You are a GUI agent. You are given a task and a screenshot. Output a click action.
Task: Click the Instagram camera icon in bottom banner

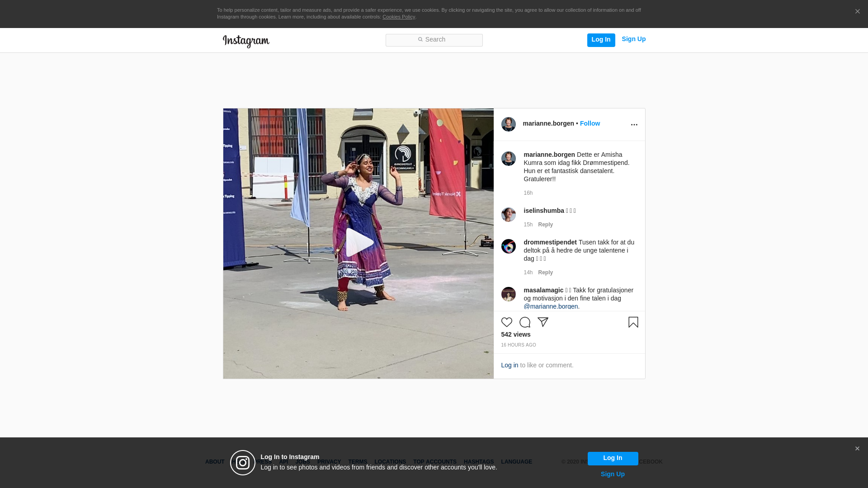point(243,463)
